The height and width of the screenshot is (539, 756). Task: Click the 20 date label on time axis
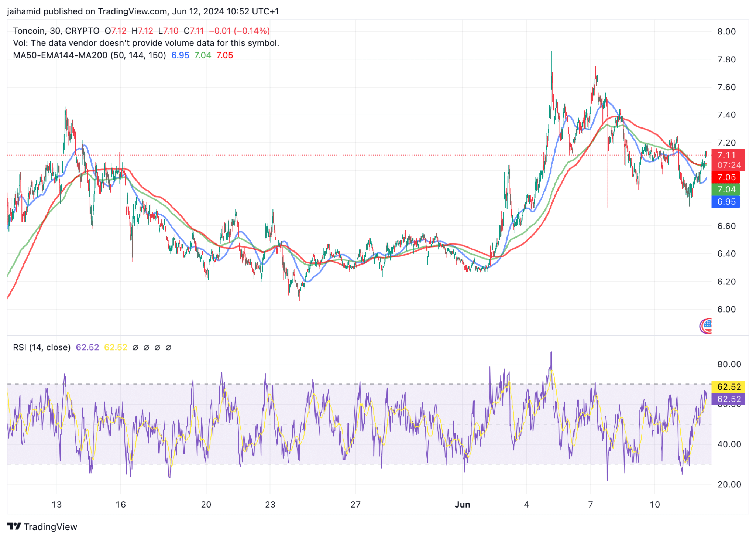[206, 505]
